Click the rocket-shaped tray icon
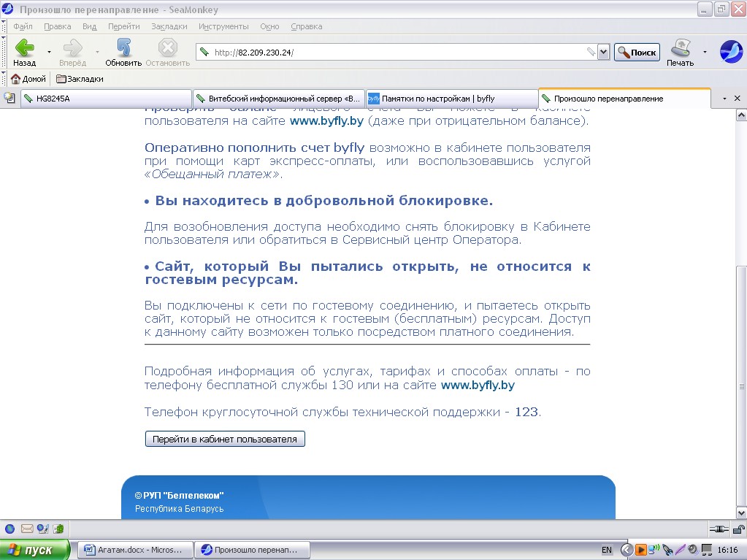 668,551
